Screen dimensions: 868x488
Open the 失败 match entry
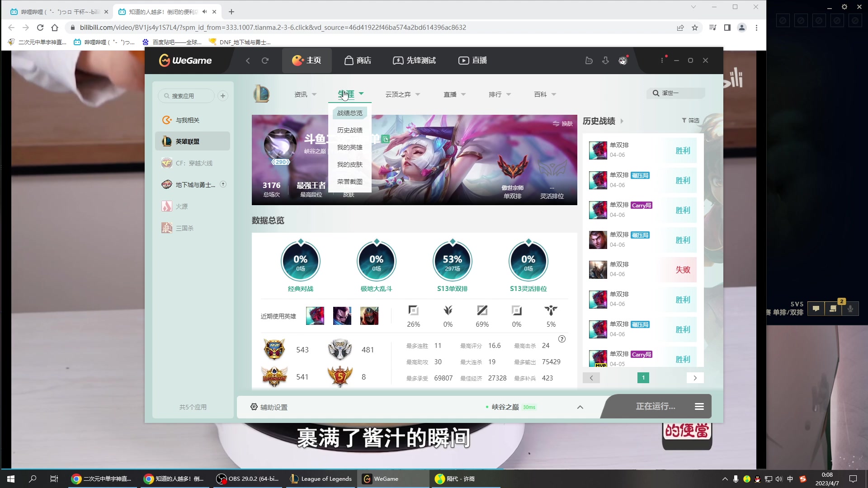pos(642,270)
